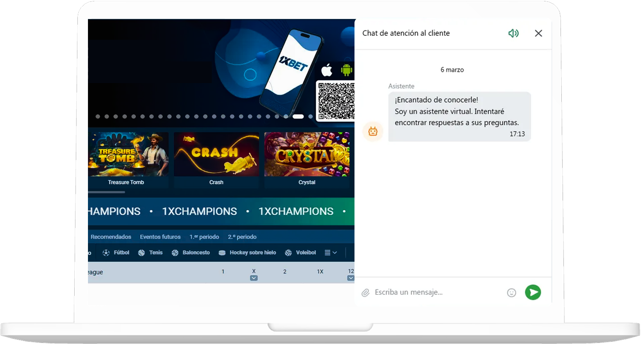Click the '¡Encantado de conocerle!' message

(436, 100)
